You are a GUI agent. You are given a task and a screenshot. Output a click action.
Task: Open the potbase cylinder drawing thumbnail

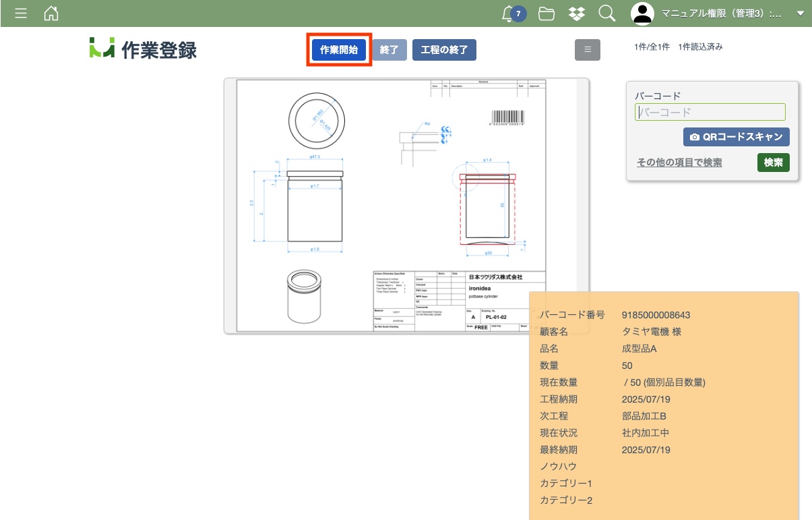click(406, 206)
